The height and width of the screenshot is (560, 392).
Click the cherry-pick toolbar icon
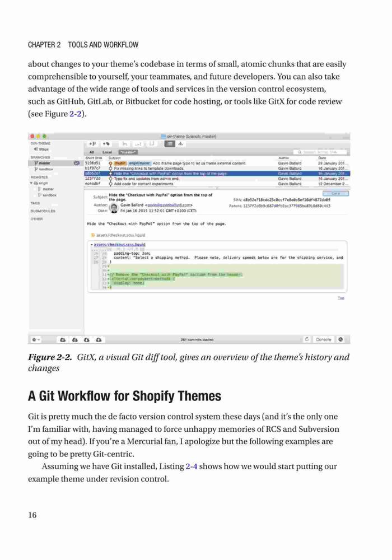(152, 143)
